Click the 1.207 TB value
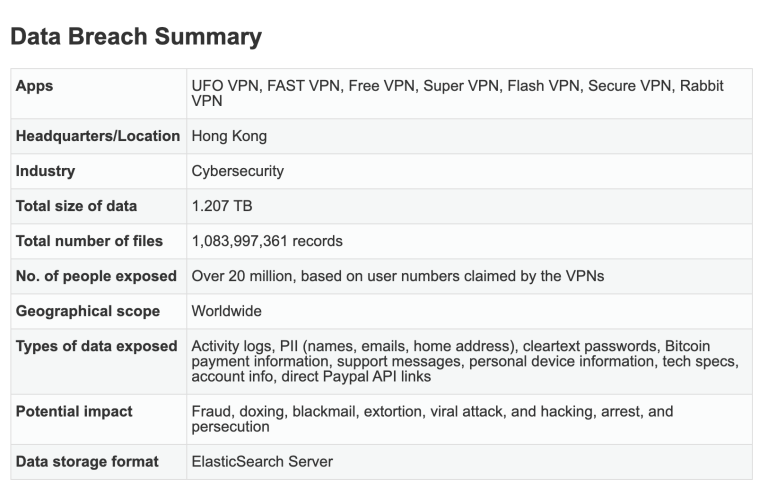The image size is (768, 496). point(222,206)
